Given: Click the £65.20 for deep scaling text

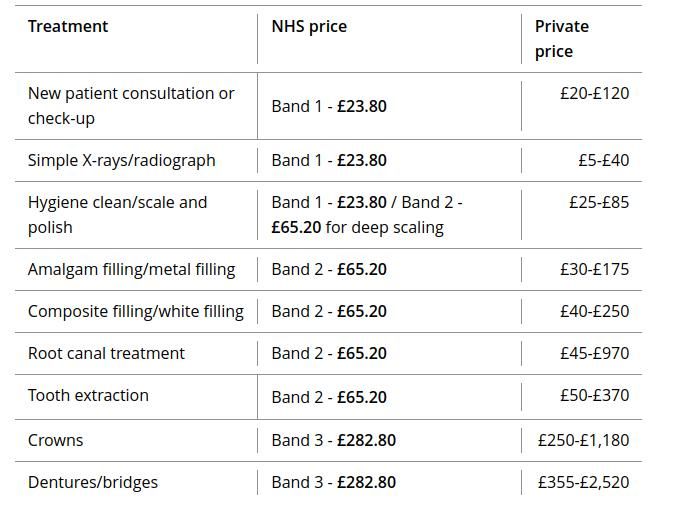Looking at the screenshot, I should click(358, 227).
